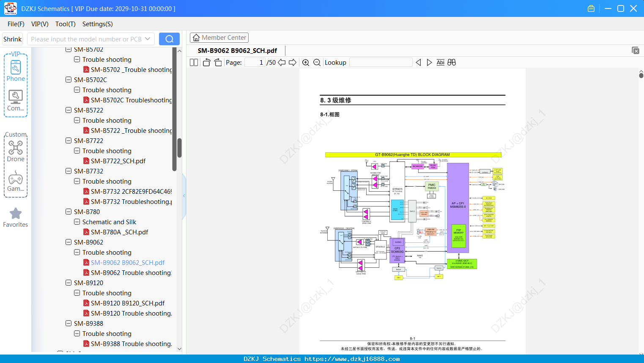Open the Member Center

click(x=219, y=38)
